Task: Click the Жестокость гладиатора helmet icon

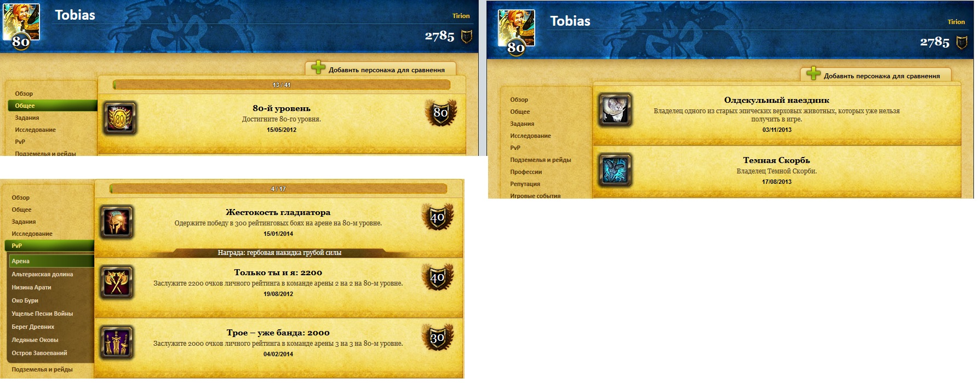Action: pos(116,222)
